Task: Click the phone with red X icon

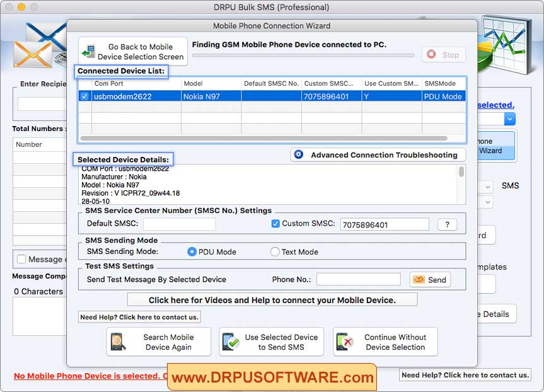Action: click(x=345, y=342)
